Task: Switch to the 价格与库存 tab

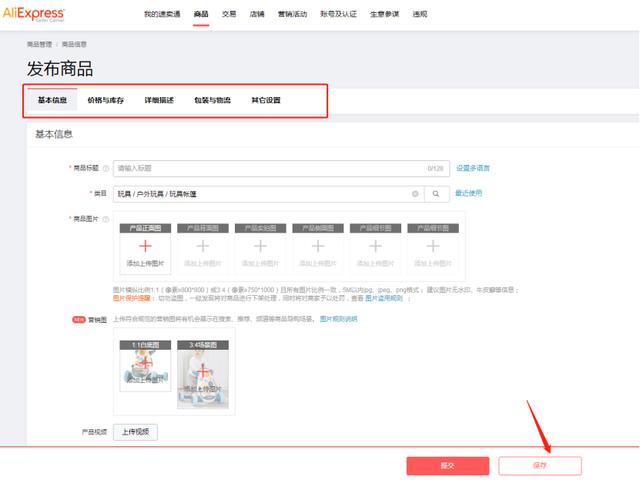Action: [x=106, y=100]
